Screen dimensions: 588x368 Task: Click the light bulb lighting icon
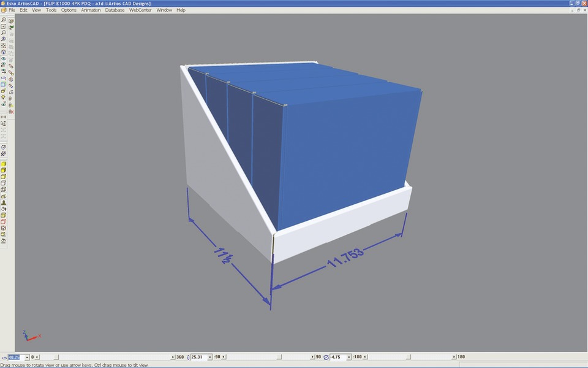[x=4, y=98]
